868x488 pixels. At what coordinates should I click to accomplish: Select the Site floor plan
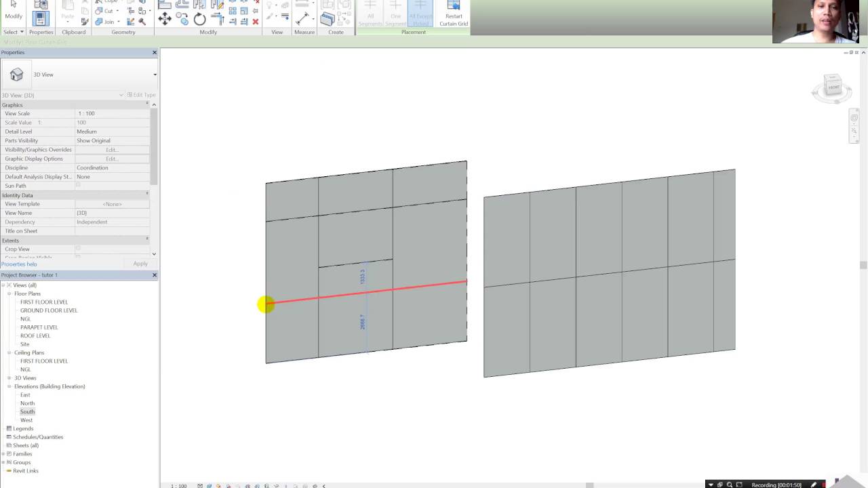(25, 344)
